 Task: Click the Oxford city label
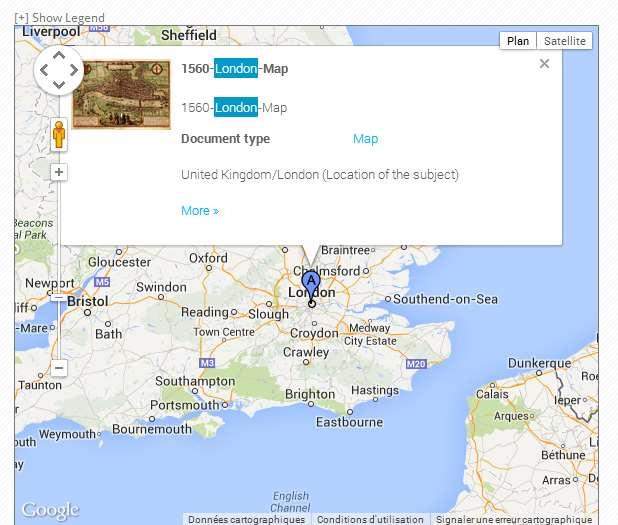point(208,258)
